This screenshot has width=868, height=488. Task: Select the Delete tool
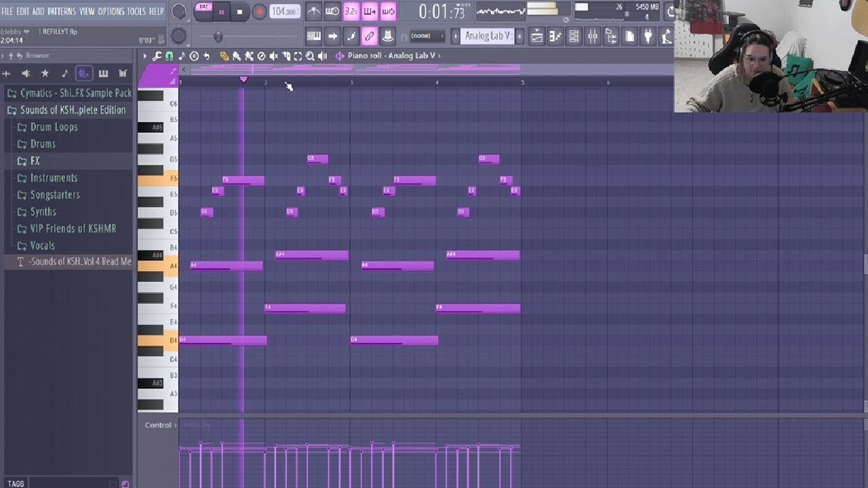point(261,56)
